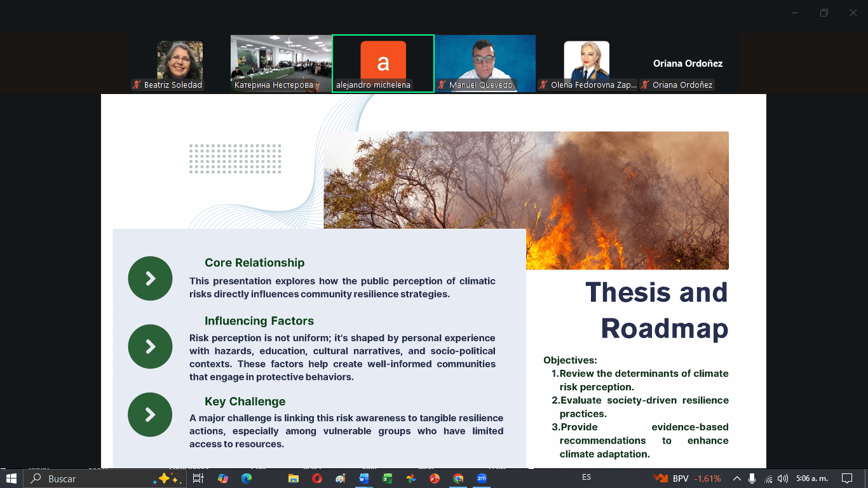
Task: Click the microphone icon in system tray
Action: (x=752, y=478)
